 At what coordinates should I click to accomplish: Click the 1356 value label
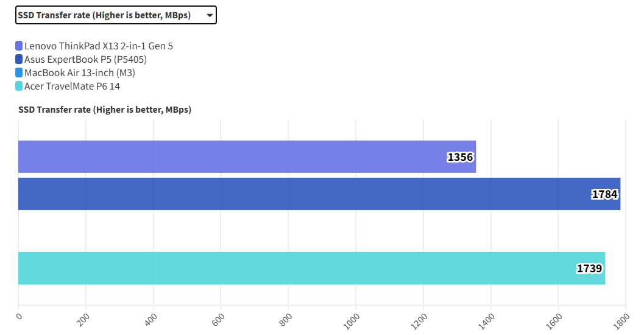click(460, 157)
